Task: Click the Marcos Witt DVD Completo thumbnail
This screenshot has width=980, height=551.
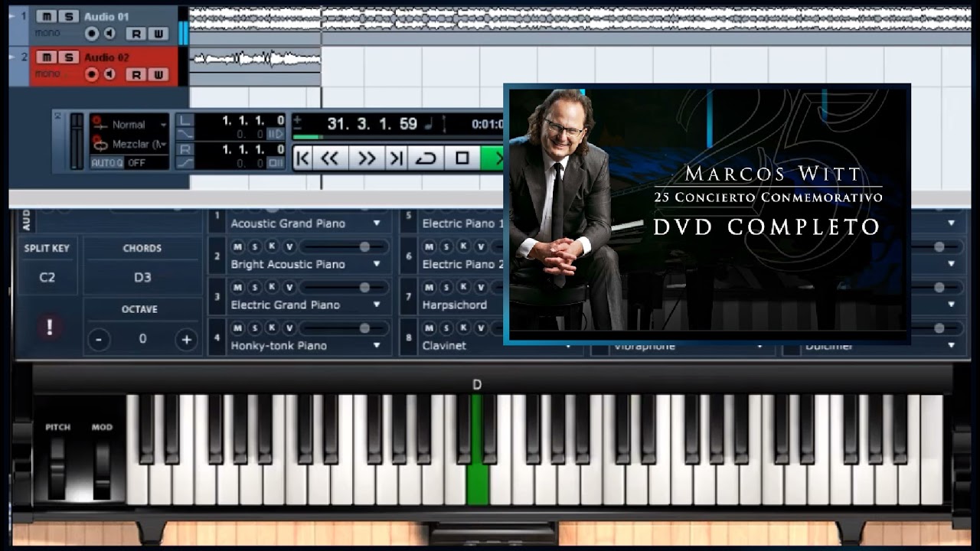Action: [x=707, y=214]
